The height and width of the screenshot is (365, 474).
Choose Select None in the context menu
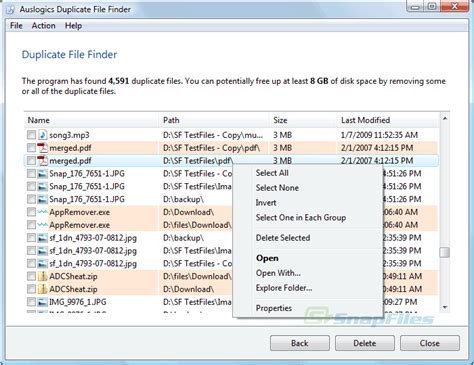tap(277, 188)
